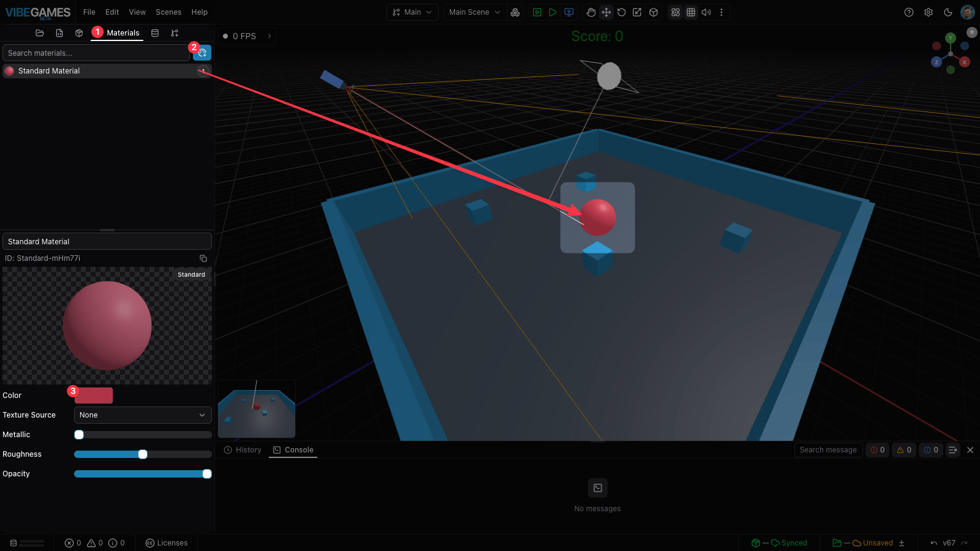The width and height of the screenshot is (980, 551).
Task: Click the console Search message field
Action: [828, 450]
